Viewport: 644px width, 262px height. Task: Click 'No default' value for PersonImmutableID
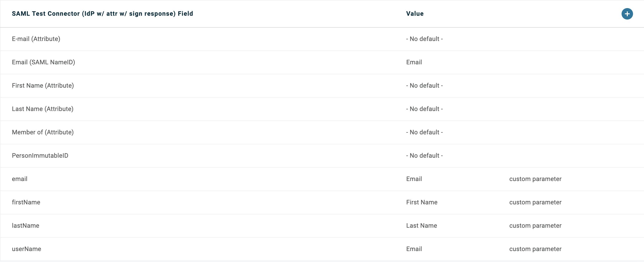click(x=424, y=156)
